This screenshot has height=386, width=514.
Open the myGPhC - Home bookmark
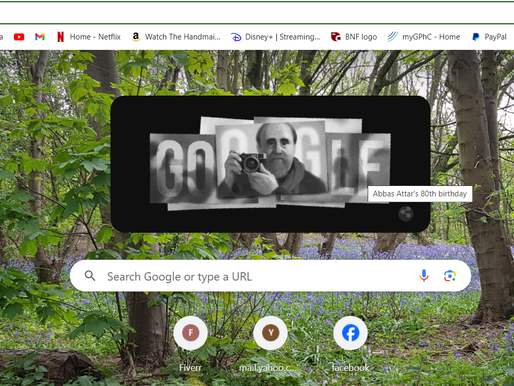click(x=424, y=37)
